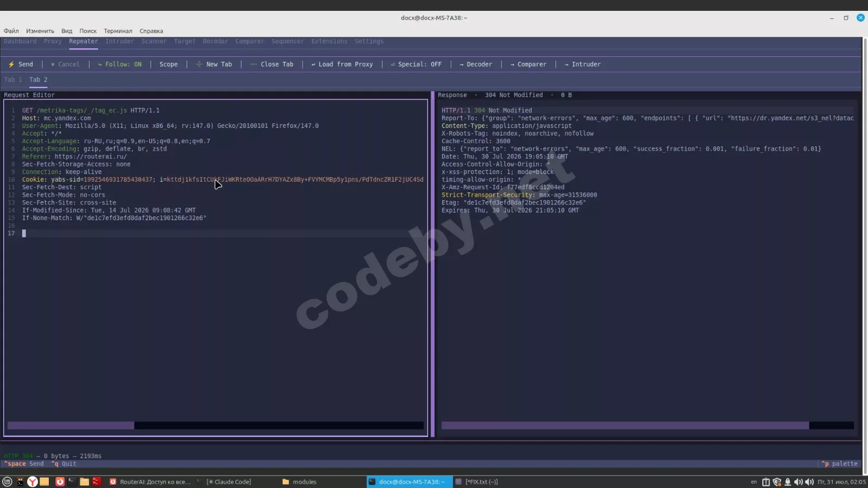Open the Файл menu

pyautogui.click(x=11, y=31)
